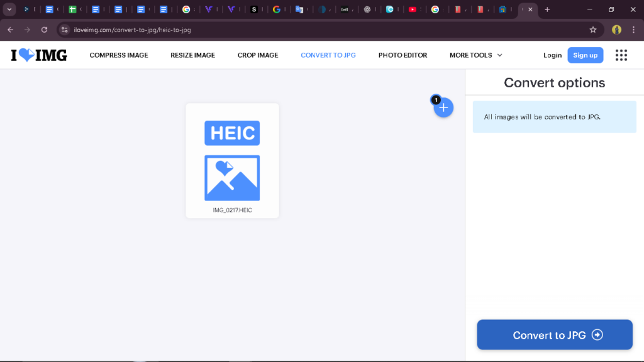Click the Login link
The image size is (644, 362).
pyautogui.click(x=552, y=55)
